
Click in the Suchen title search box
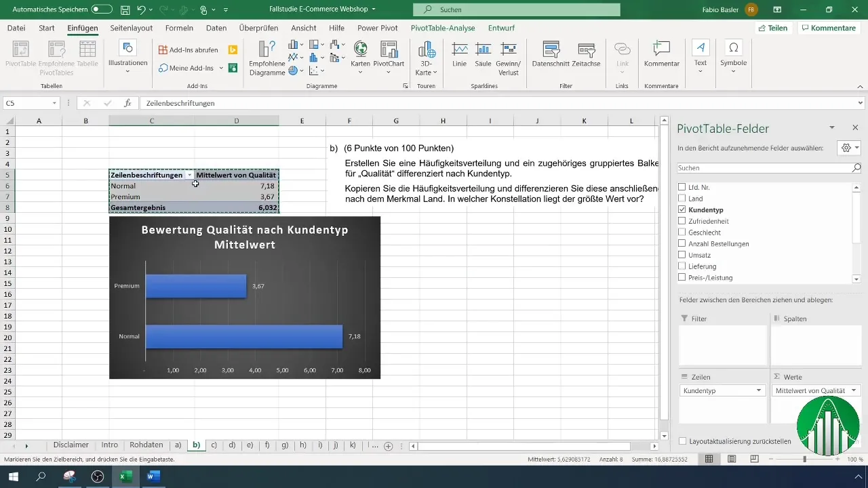516,10
